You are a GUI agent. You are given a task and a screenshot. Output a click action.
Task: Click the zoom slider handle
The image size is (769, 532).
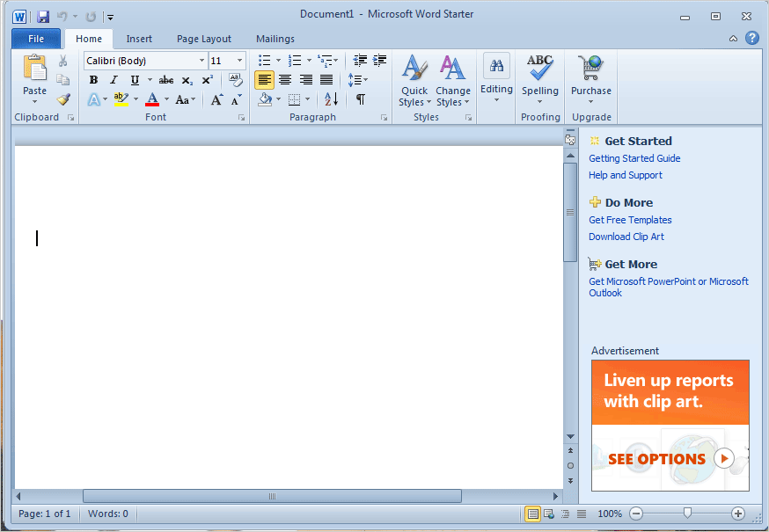click(687, 513)
